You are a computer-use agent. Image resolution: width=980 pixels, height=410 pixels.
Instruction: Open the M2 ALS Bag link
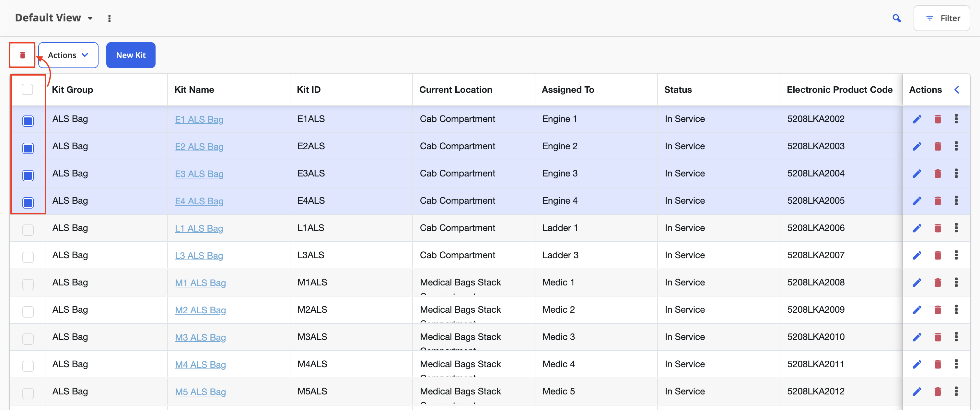(200, 310)
